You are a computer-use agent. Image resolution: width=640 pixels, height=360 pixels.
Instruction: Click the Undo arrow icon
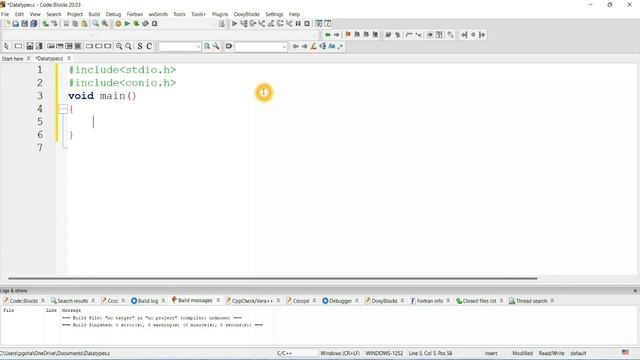pos(45,24)
